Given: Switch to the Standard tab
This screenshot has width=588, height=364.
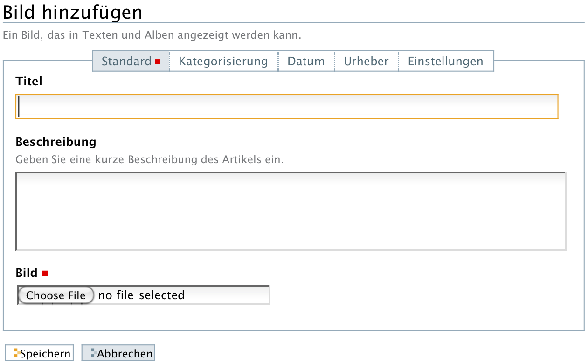Looking at the screenshot, I should pos(131,61).
